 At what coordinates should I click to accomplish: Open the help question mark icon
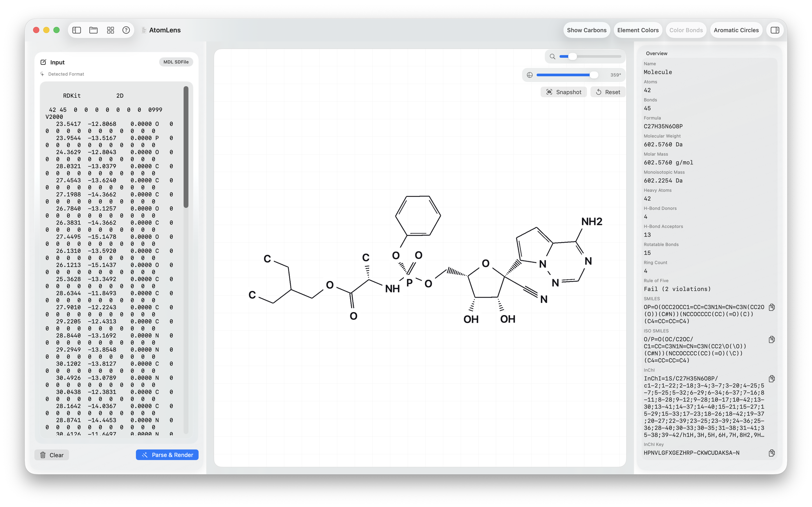coord(126,30)
